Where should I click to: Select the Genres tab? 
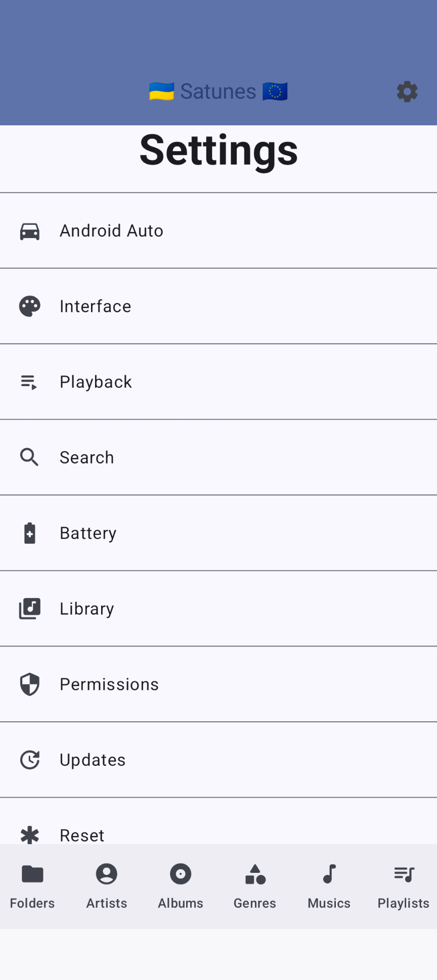255,885
